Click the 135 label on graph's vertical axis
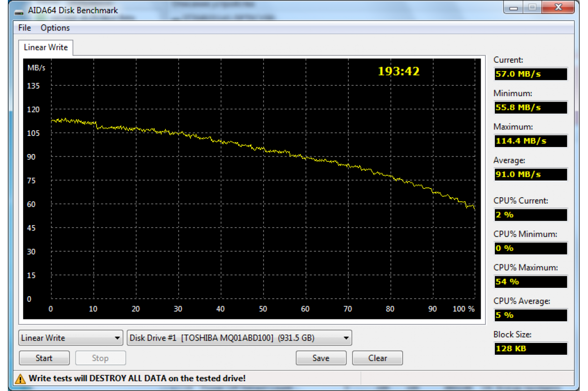The height and width of the screenshot is (391, 588). 33,86
